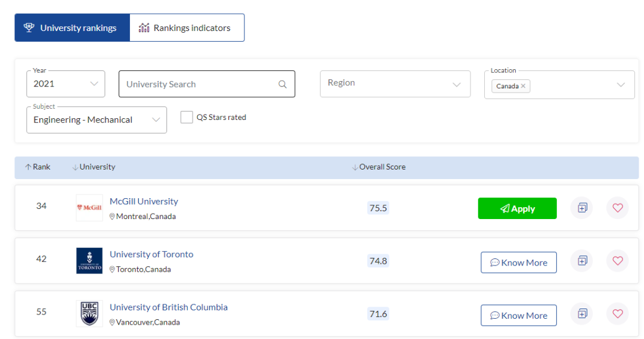Image resolution: width=644 pixels, height=339 pixels.
Task: Open the Year 2021 dropdown
Action: click(66, 84)
